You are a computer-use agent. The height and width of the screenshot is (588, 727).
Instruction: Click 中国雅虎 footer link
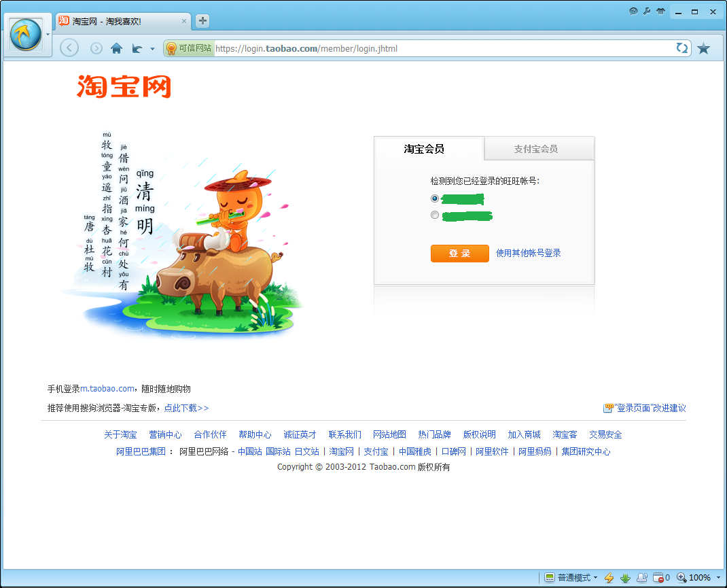pos(415,451)
